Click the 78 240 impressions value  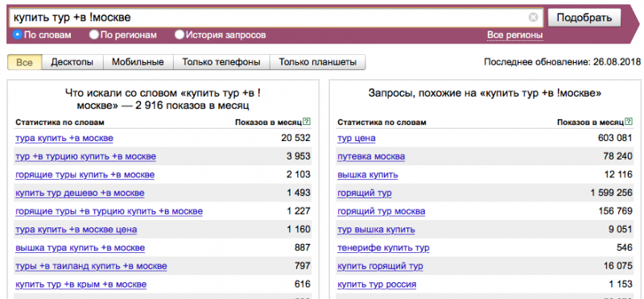click(617, 156)
